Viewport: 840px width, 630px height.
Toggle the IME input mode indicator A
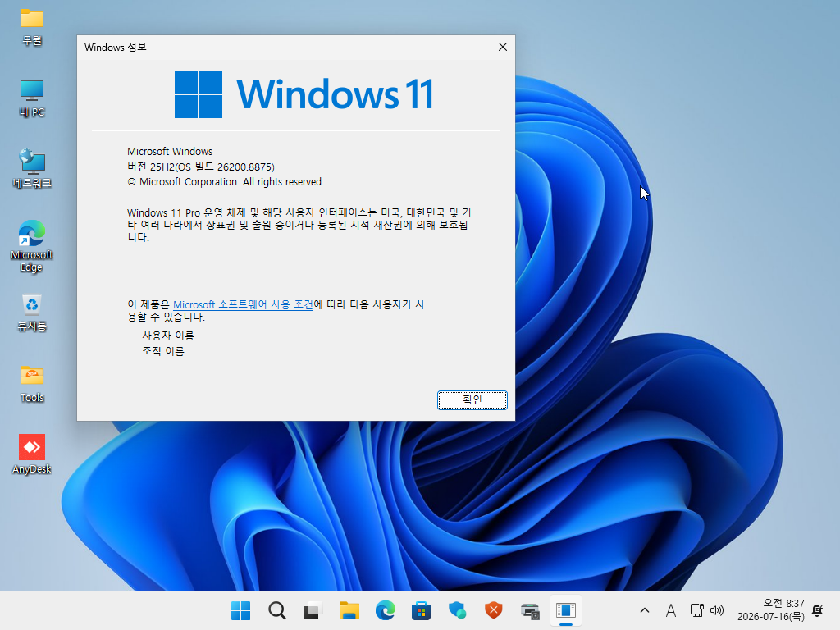(671, 610)
